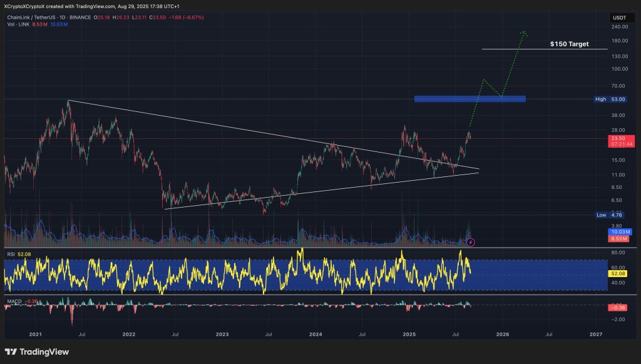Image resolution: width=641 pixels, height=364 pixels.
Task: Click the High 53.00 price label
Action: [x=610, y=99]
